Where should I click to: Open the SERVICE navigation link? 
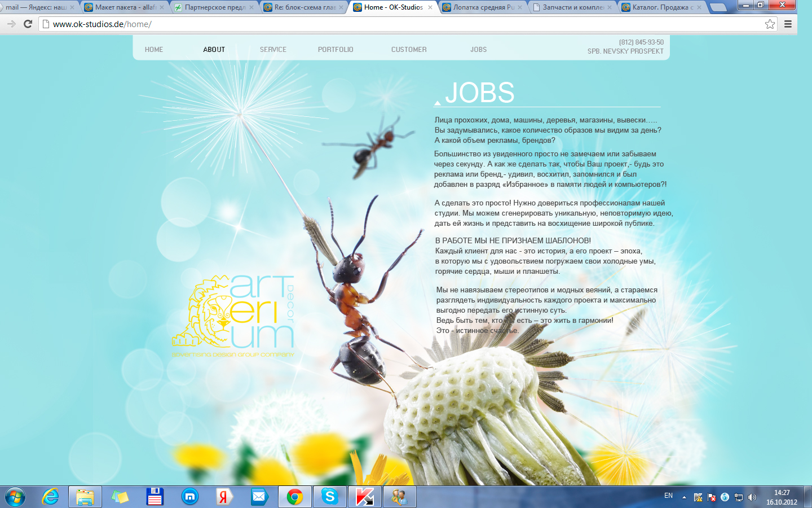click(273, 50)
